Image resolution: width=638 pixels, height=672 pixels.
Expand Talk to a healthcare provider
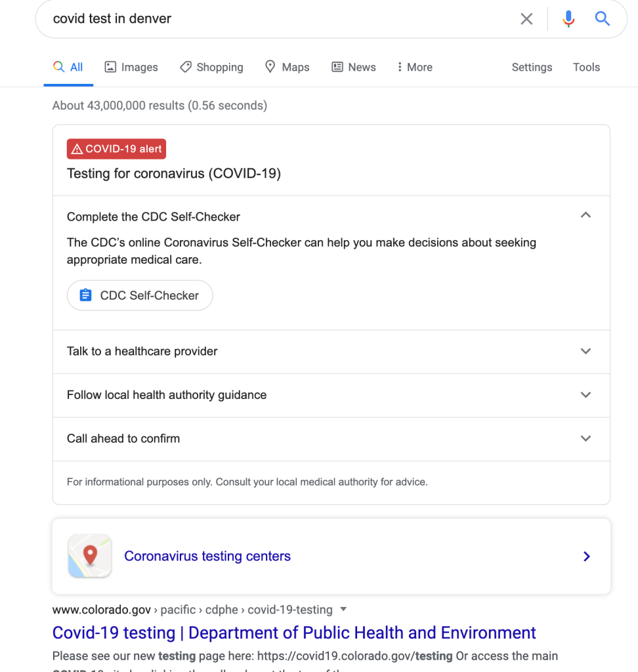(585, 351)
